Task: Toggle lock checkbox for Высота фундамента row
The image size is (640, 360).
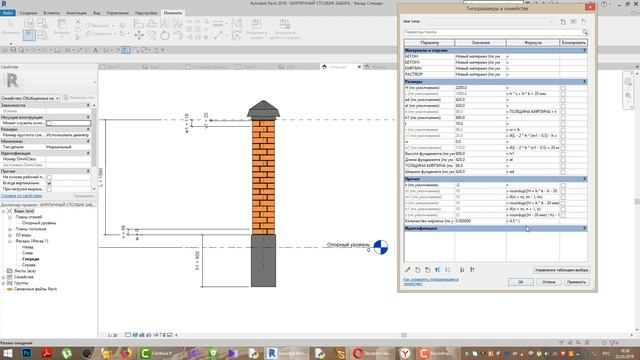Action: 563,154
